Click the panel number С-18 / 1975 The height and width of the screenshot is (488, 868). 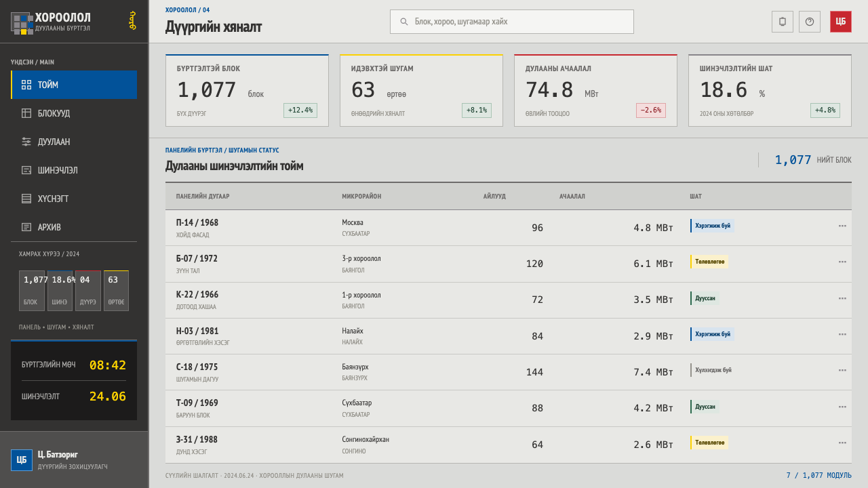point(197,367)
